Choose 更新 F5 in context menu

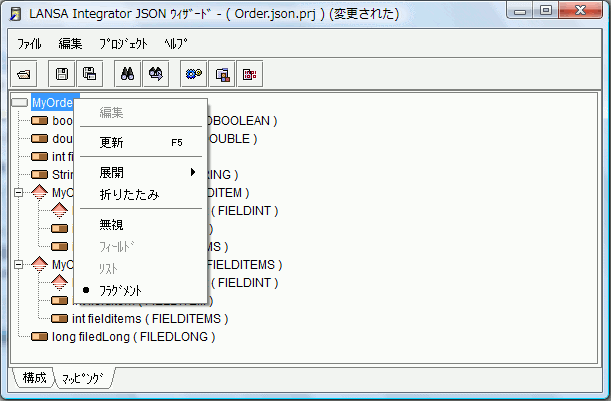140,142
